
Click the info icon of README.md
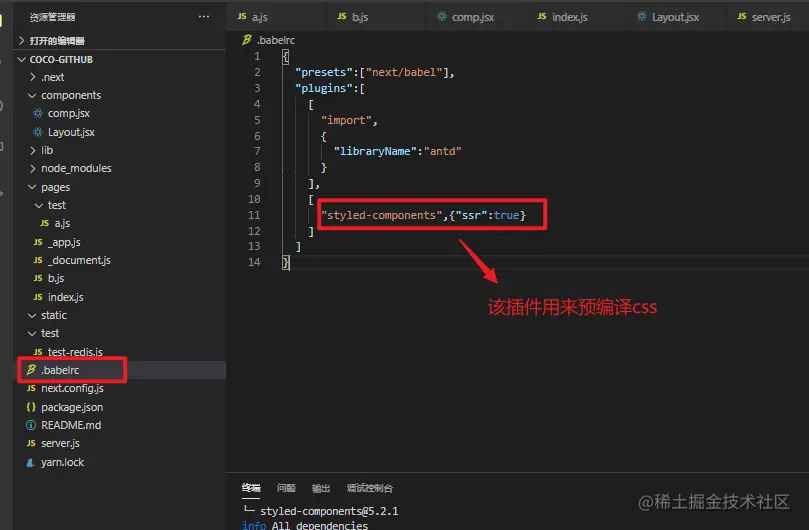tap(31, 425)
